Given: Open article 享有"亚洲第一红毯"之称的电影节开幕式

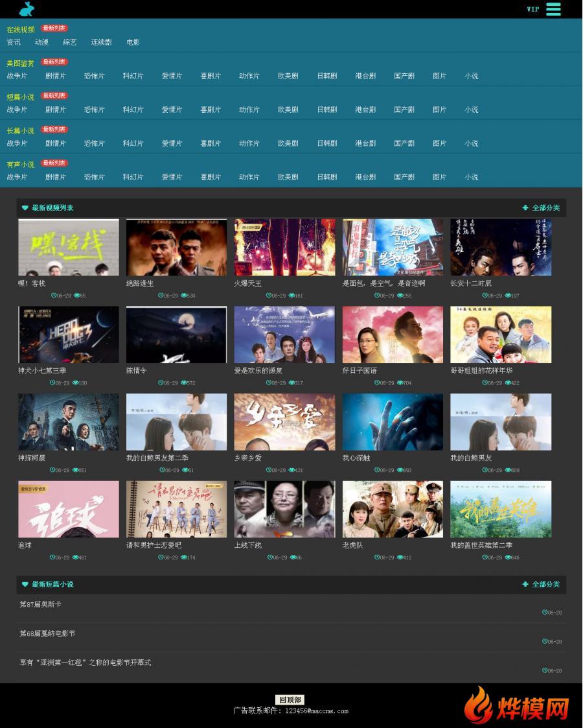Looking at the screenshot, I should click(86, 663).
